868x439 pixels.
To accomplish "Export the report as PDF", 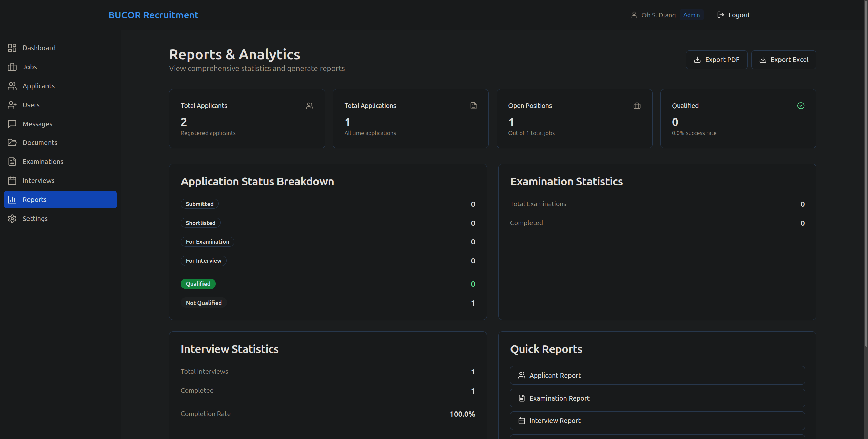I will (x=716, y=60).
